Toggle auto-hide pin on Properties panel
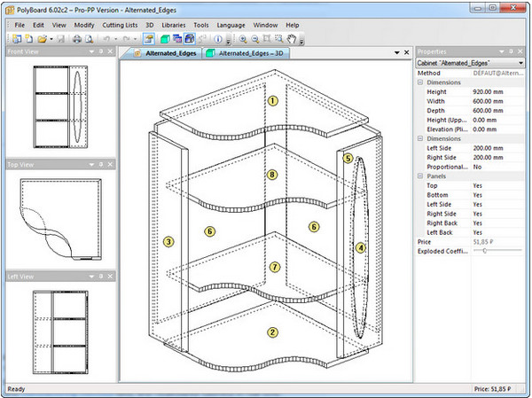532x398 pixels. [x=512, y=52]
